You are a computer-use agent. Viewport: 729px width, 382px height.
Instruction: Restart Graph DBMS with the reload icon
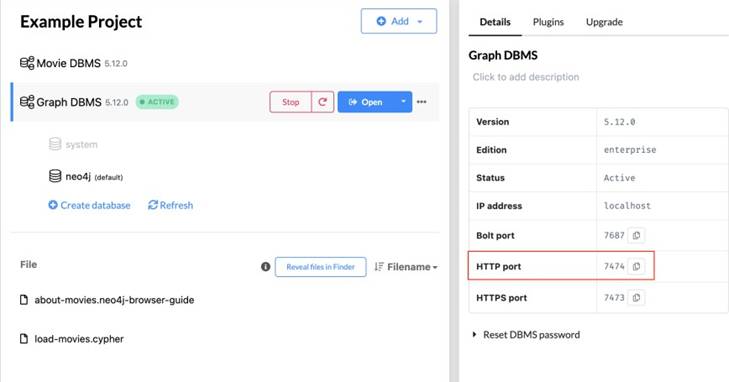tap(322, 102)
